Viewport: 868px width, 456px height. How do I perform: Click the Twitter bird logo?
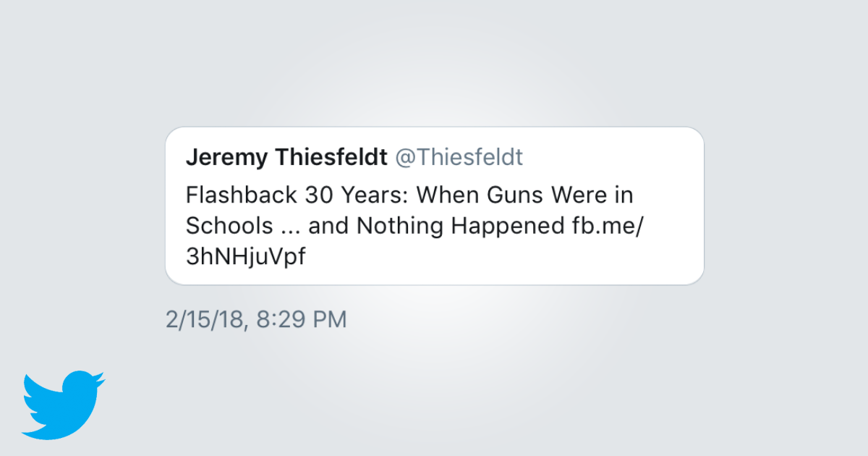63,405
